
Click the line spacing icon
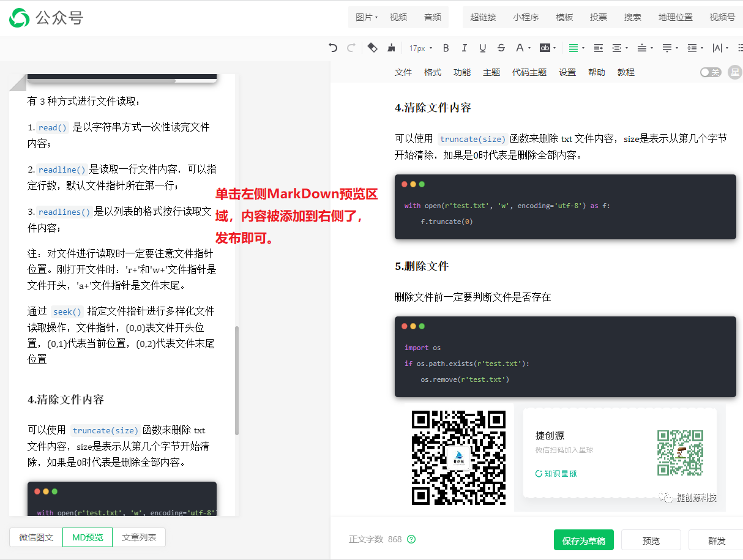(x=692, y=48)
